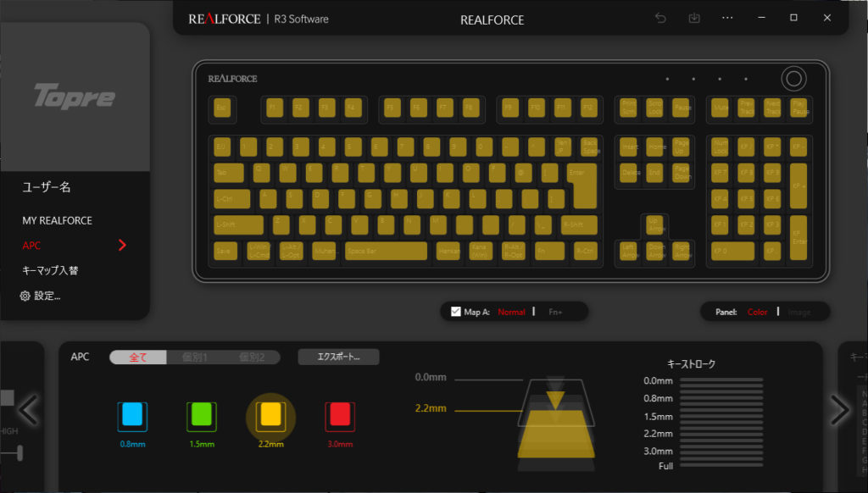Screen dimensions: 868x493
Task: Open MY REALFORCE in sidebar
Action: (x=57, y=220)
